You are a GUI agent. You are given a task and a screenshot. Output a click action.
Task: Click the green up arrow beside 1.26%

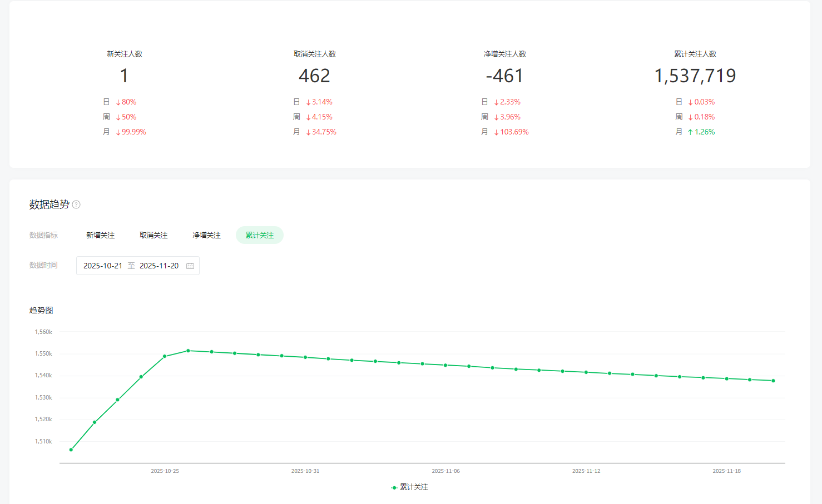click(690, 132)
